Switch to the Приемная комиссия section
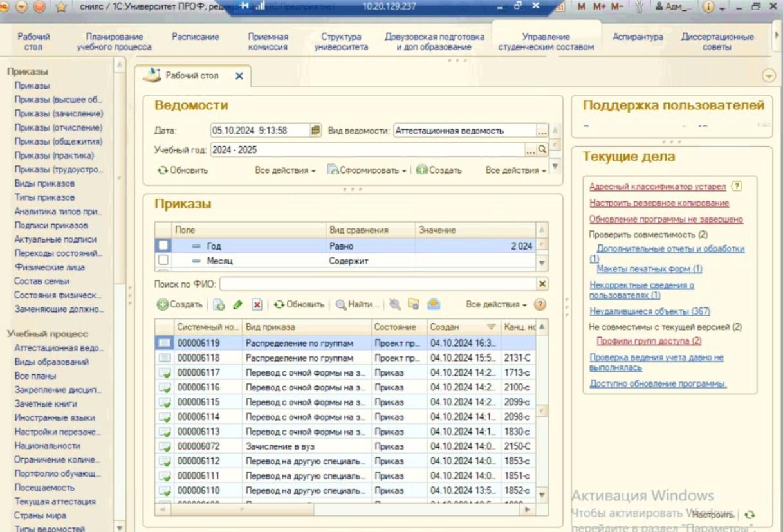 268,42
